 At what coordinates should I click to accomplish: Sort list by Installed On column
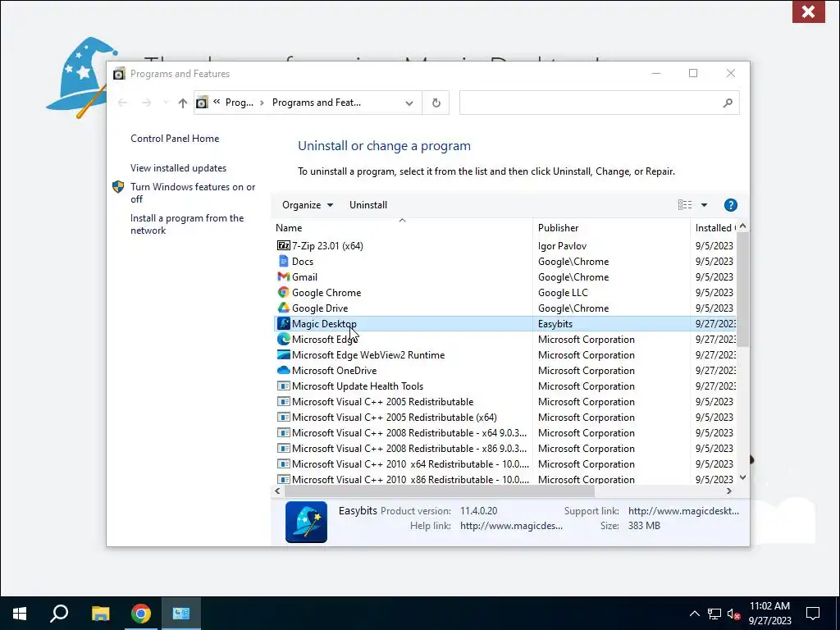click(x=714, y=228)
